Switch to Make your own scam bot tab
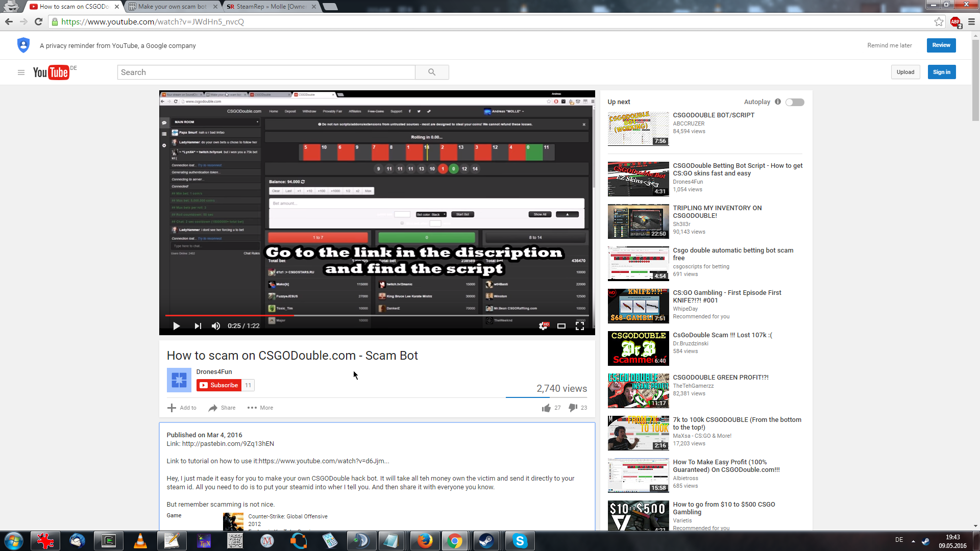Screen dimensions: 980x551 coord(172,7)
